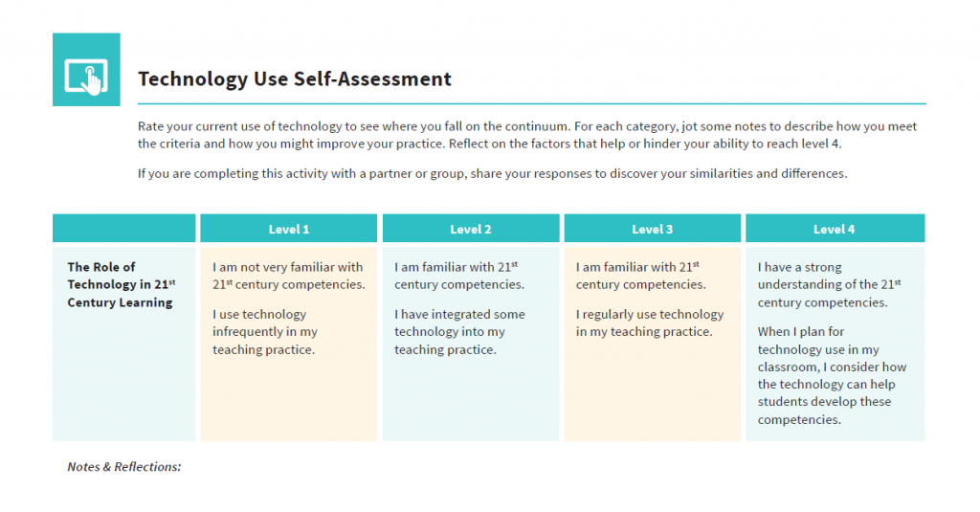The width and height of the screenshot is (980, 512).
Task: Click the empty teal header cell
Action: tap(124, 229)
